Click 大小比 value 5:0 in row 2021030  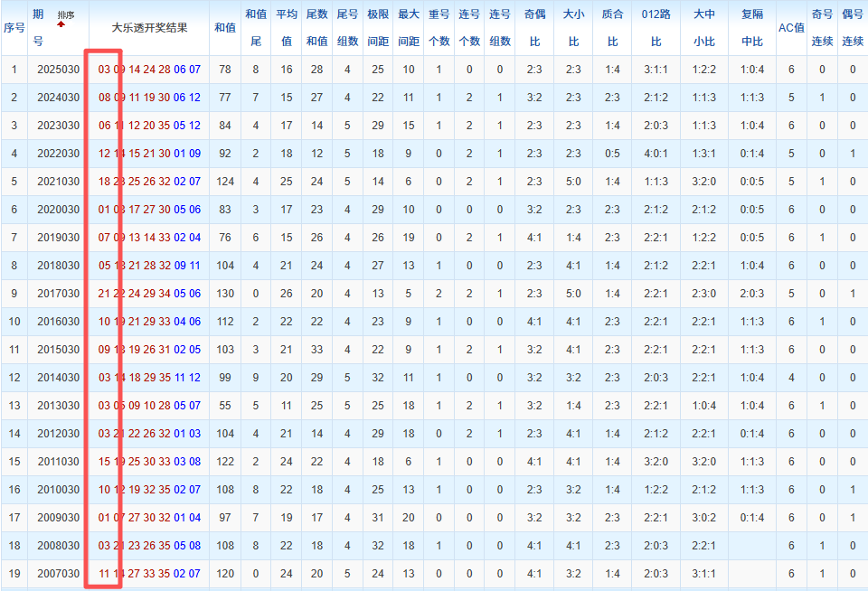573,182
